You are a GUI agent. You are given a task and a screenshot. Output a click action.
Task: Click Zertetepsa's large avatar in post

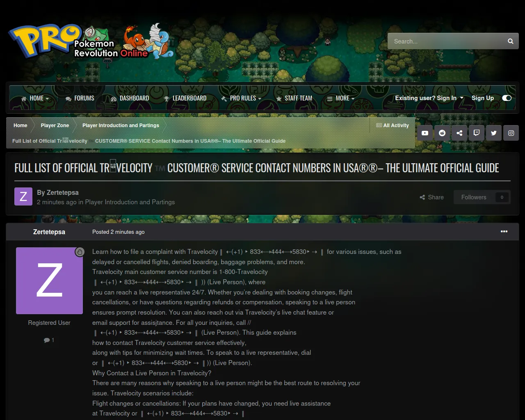coord(49,281)
